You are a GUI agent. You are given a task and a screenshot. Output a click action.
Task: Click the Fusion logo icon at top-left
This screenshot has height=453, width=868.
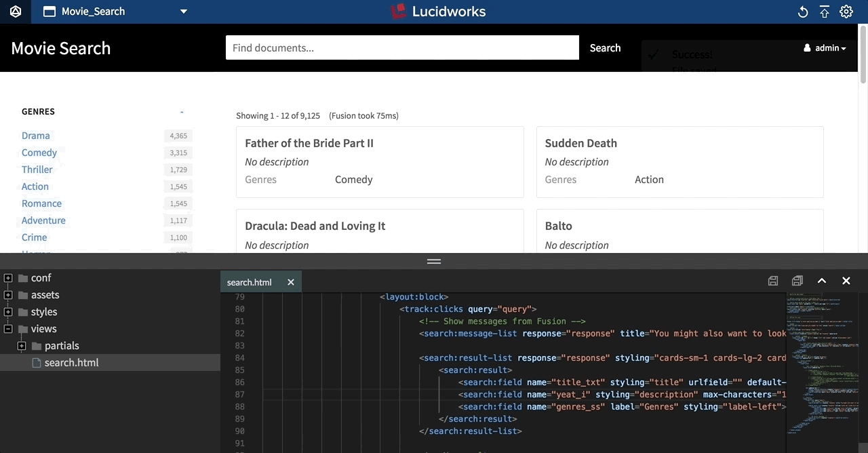tap(15, 12)
